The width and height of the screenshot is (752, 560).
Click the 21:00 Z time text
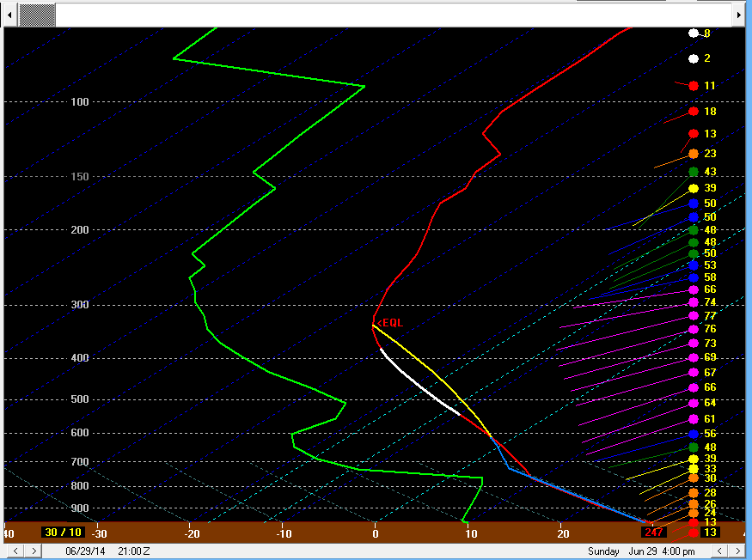pyautogui.click(x=134, y=551)
